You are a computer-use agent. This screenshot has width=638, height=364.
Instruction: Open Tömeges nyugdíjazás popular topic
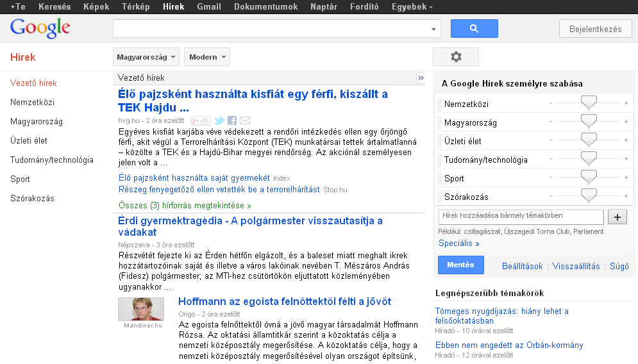[501, 316]
